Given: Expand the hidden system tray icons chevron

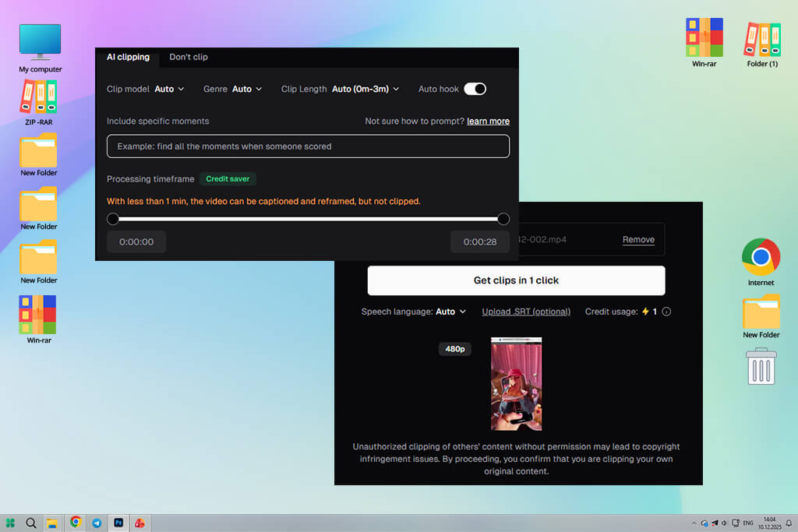Looking at the screenshot, I should [x=694, y=523].
